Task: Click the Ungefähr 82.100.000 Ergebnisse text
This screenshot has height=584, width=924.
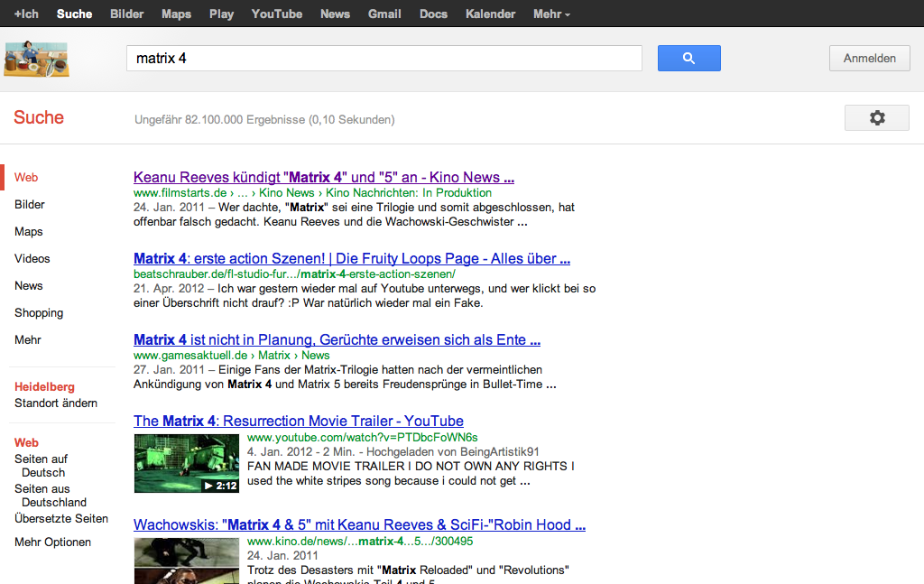Action: [264, 120]
